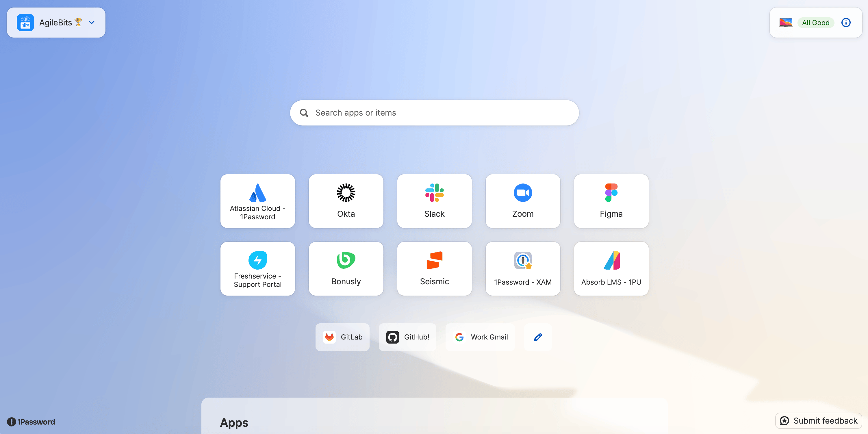868x434 pixels.
Task: Open the GitLab pinned shortcut
Action: tap(342, 337)
